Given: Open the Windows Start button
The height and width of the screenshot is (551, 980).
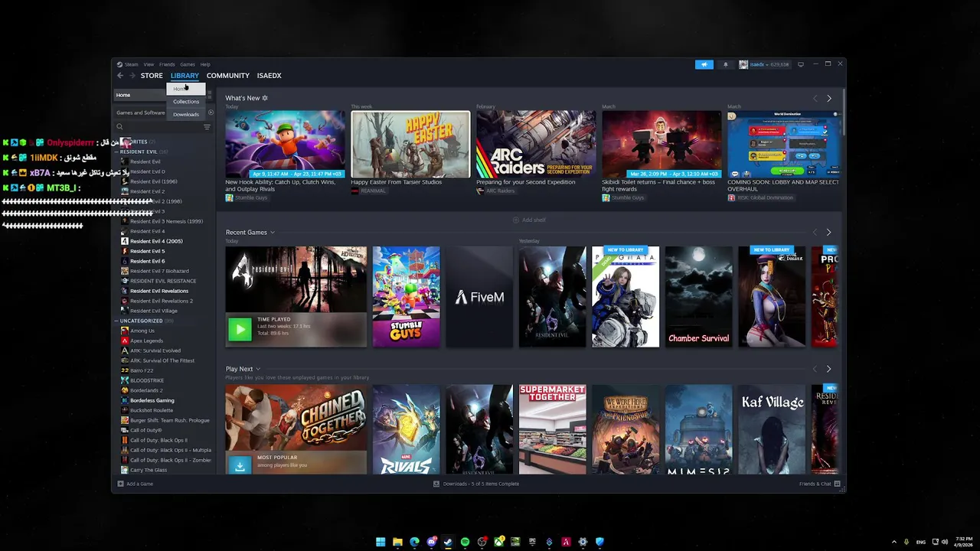Looking at the screenshot, I should click(381, 542).
